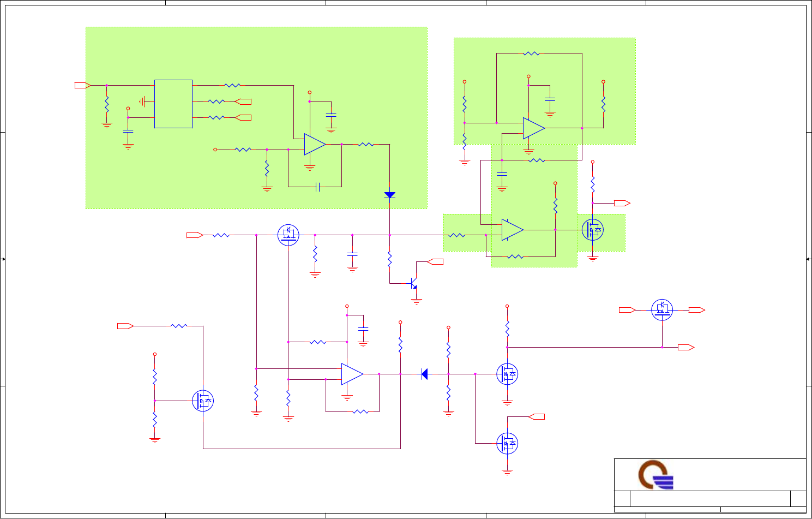Select the op-amp in the top-right green region
Image resolution: width=812 pixels, height=519 pixels.
(x=534, y=128)
